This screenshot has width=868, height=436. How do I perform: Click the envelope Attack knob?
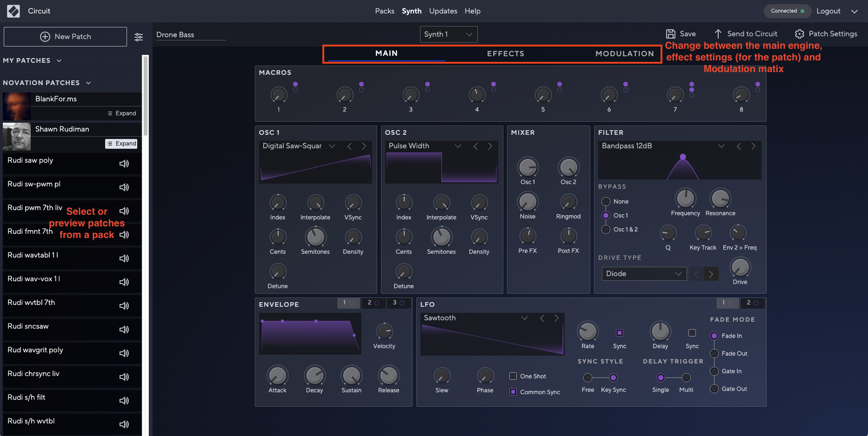[x=277, y=376]
